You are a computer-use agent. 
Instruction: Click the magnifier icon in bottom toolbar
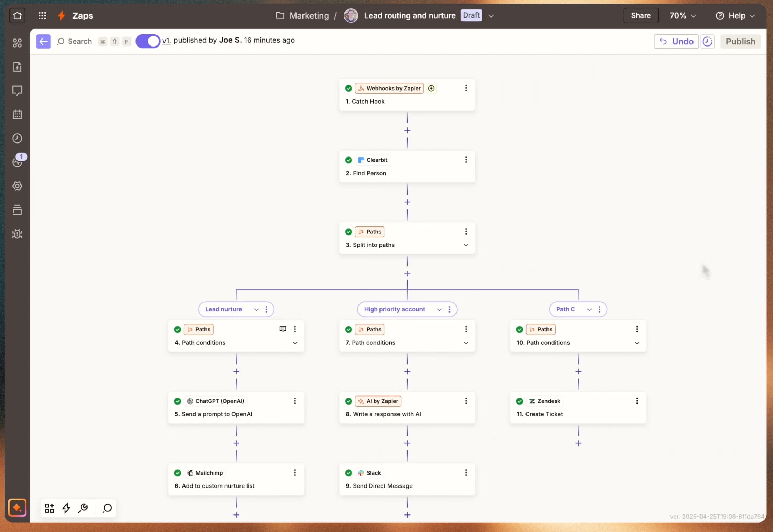pos(107,508)
